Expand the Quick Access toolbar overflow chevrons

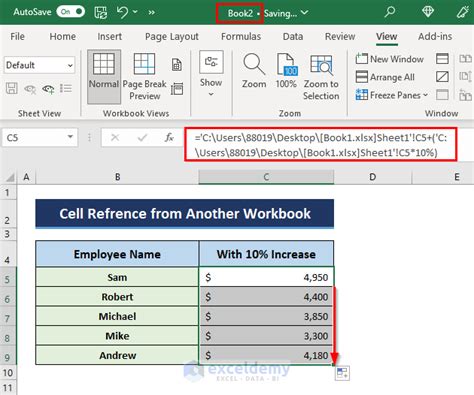[151, 12]
